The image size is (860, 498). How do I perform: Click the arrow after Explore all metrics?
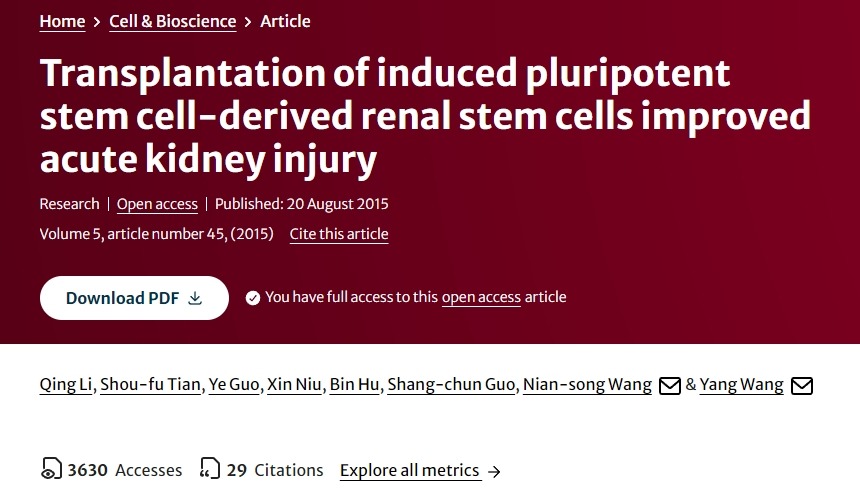point(494,470)
